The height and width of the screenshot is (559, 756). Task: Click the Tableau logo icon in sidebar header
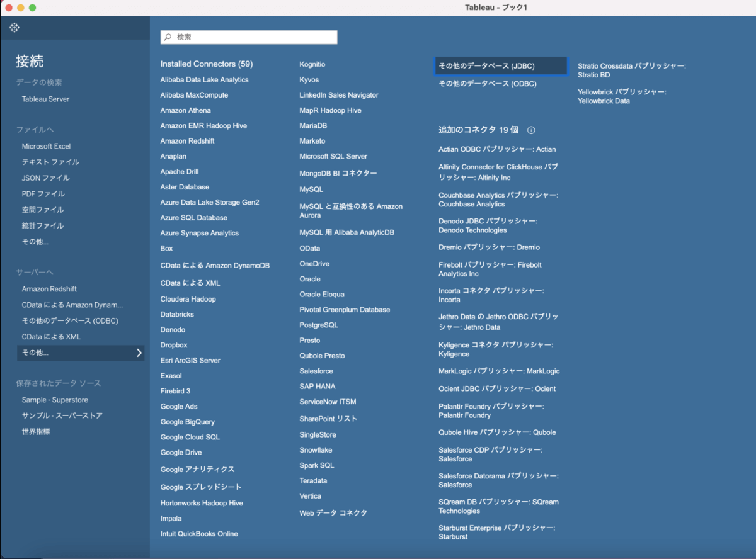(x=14, y=28)
